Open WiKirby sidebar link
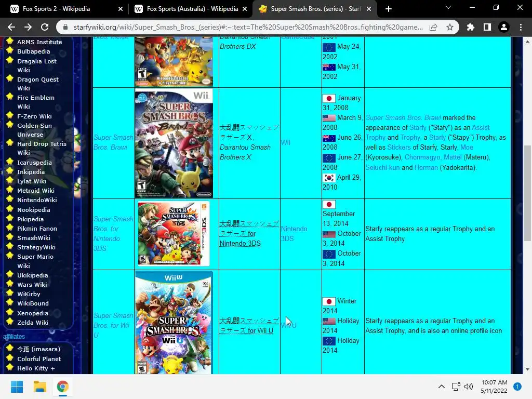 point(29,294)
